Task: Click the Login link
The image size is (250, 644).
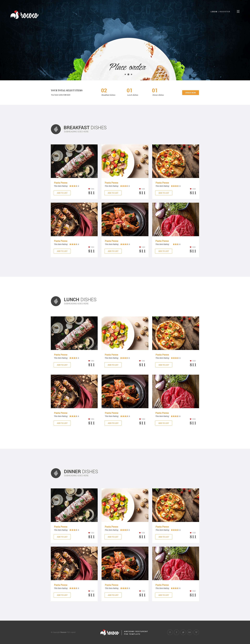Action: click(214, 11)
